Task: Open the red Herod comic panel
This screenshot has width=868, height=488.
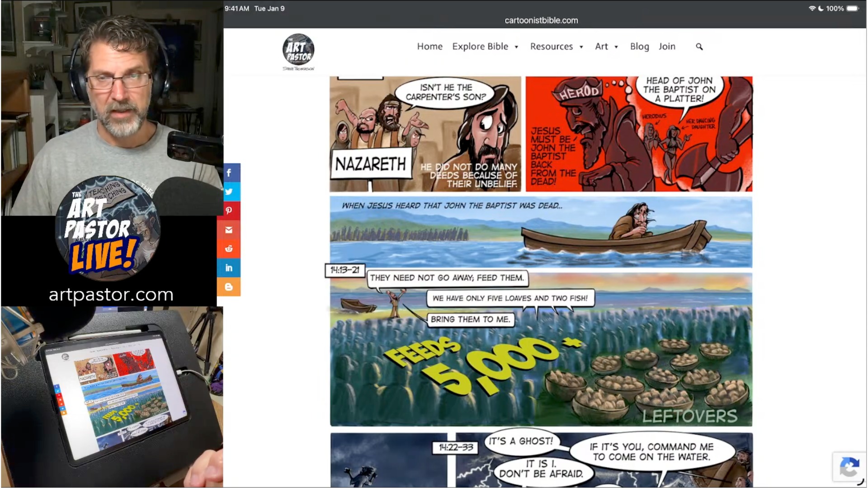Action: point(639,134)
